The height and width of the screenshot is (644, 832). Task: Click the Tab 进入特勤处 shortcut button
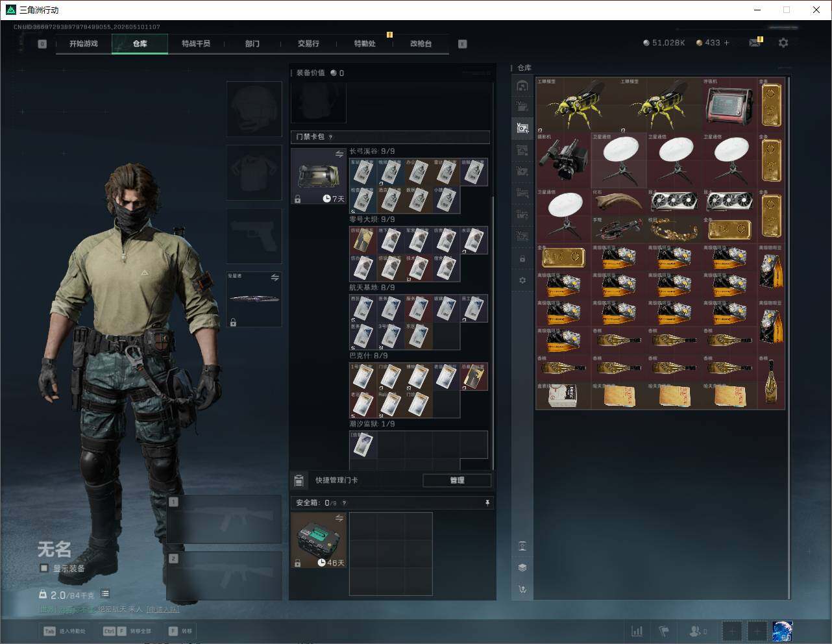(x=64, y=631)
